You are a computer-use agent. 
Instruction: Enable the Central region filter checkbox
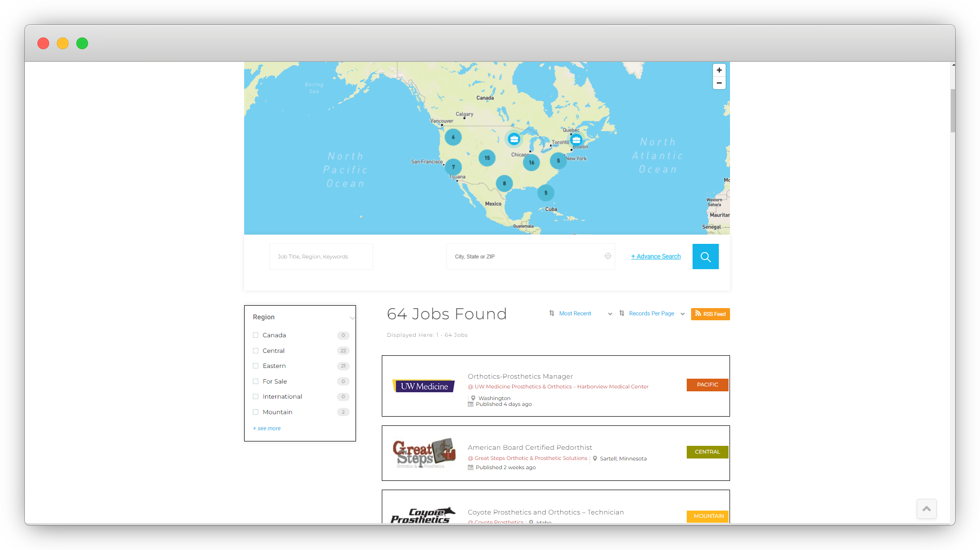tap(255, 350)
